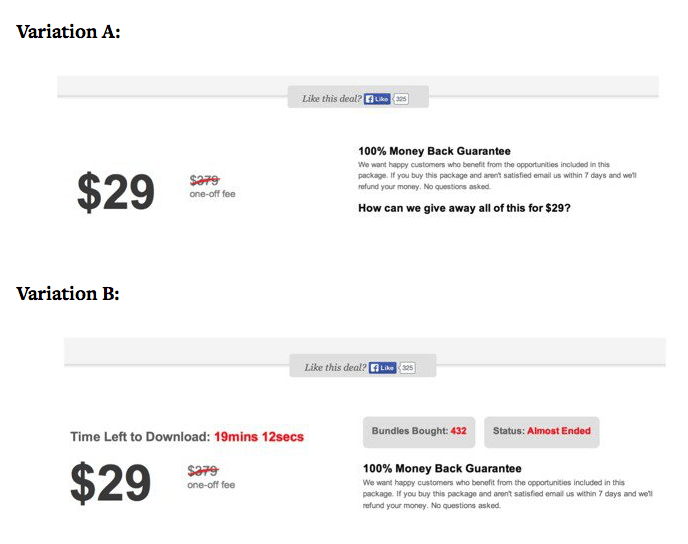Click the large $29 price in Variation B
This screenshot has width=688, height=544.
click(x=109, y=483)
